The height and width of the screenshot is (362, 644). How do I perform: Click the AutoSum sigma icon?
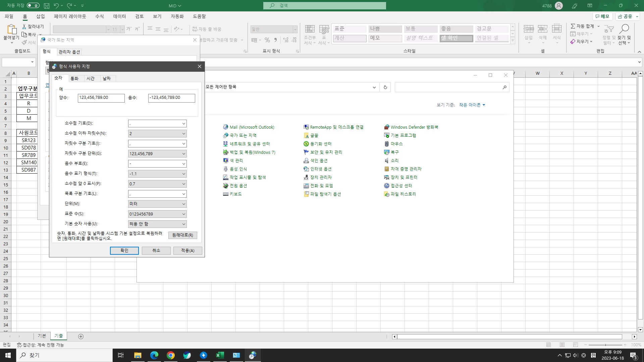tap(573, 26)
